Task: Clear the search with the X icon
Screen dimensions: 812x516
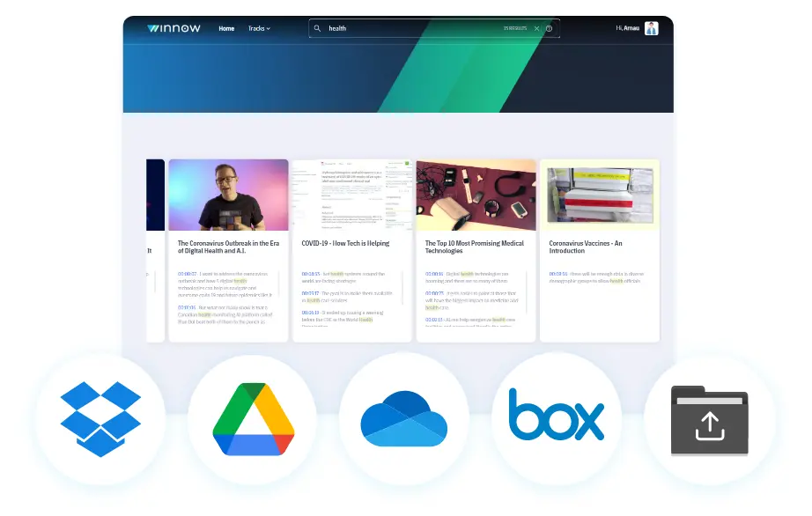Action: pos(536,28)
